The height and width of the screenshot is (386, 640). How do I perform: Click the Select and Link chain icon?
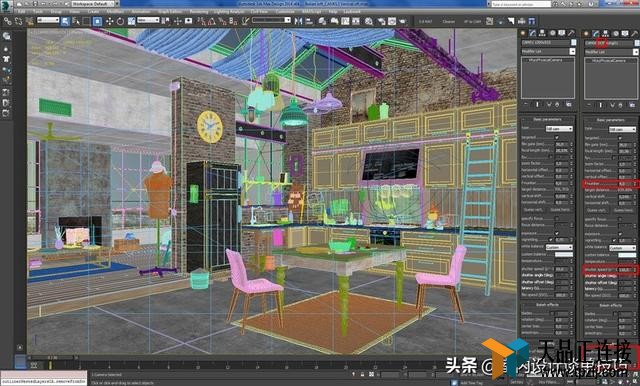(7, 21)
